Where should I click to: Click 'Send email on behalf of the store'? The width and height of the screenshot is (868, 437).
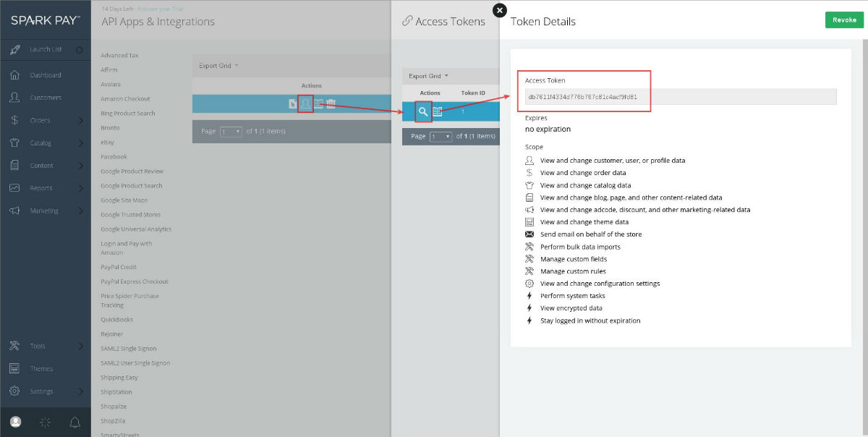pyautogui.click(x=591, y=234)
